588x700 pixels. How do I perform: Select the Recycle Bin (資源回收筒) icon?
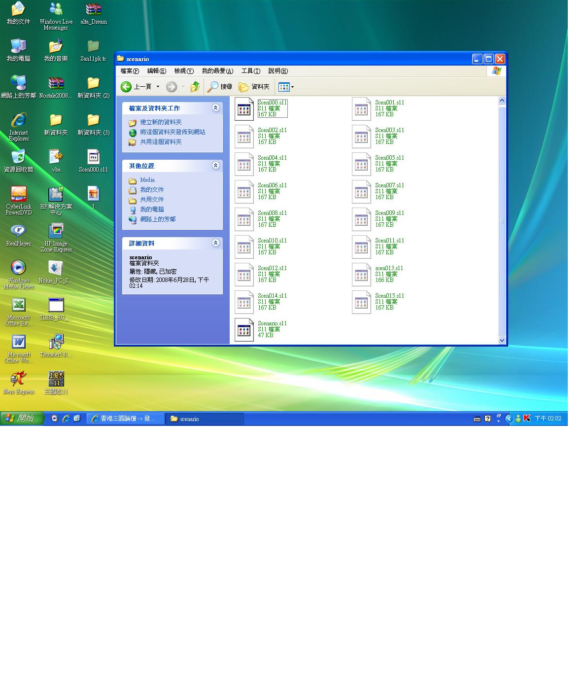18,158
